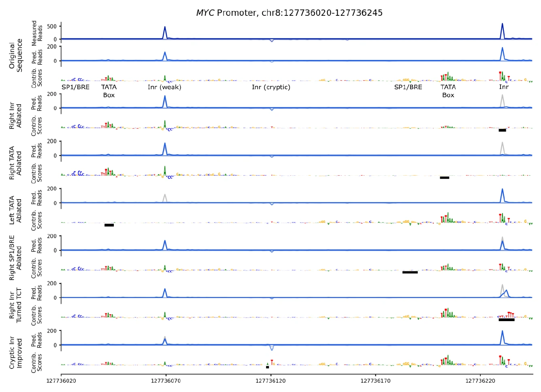Select the black ablation bar in Right TATA Ablated row
Viewport: 541px width, 392px height.
pos(445,177)
